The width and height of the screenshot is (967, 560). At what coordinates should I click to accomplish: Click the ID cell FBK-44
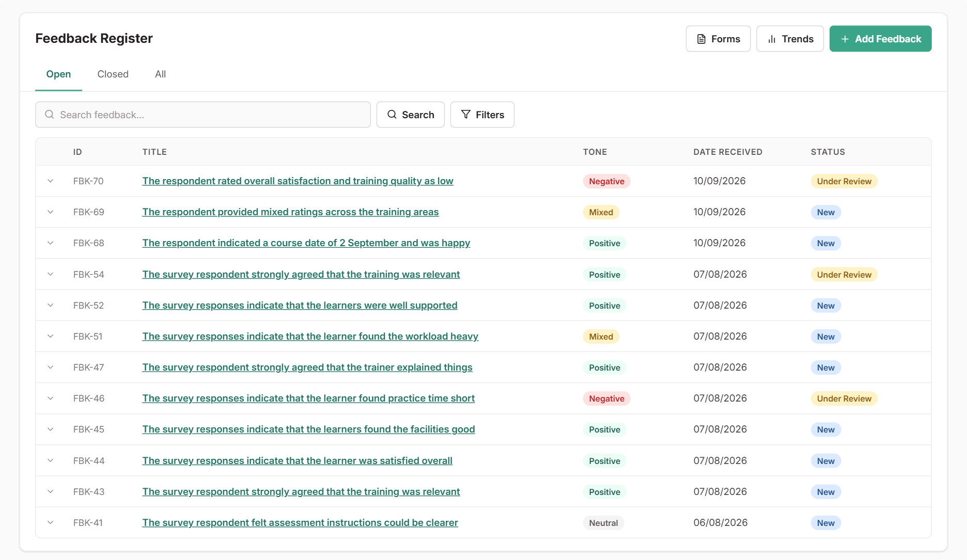89,461
